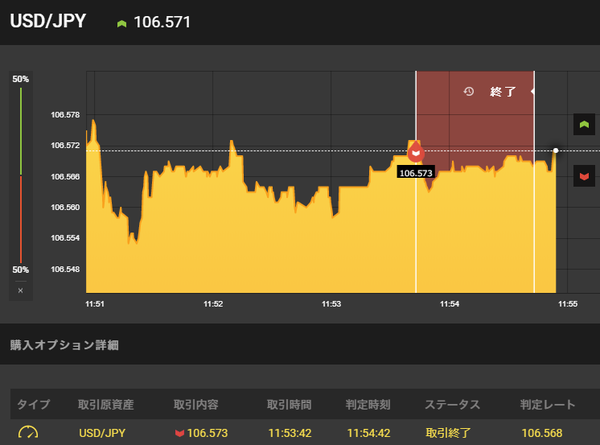Click the current rate 106.571 in the header

click(162, 22)
